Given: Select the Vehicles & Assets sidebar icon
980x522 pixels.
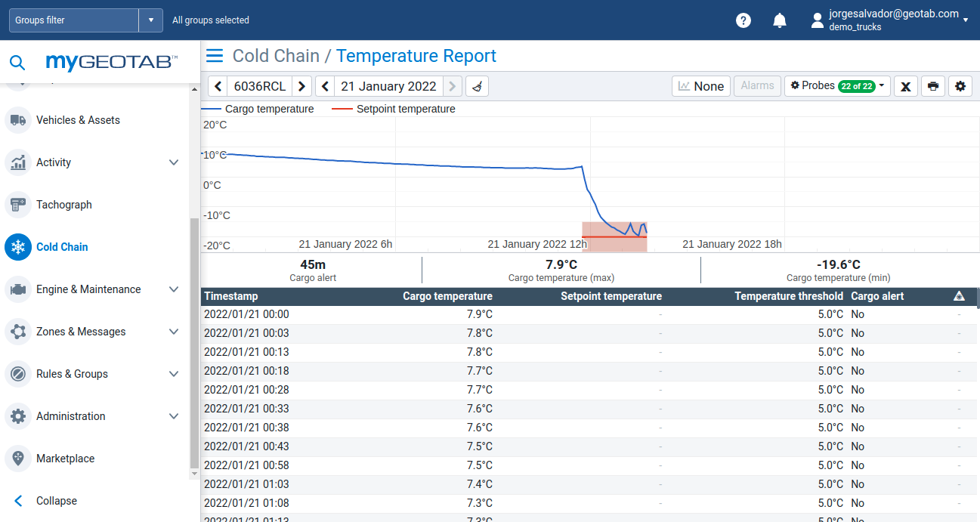Looking at the screenshot, I should 18,120.
